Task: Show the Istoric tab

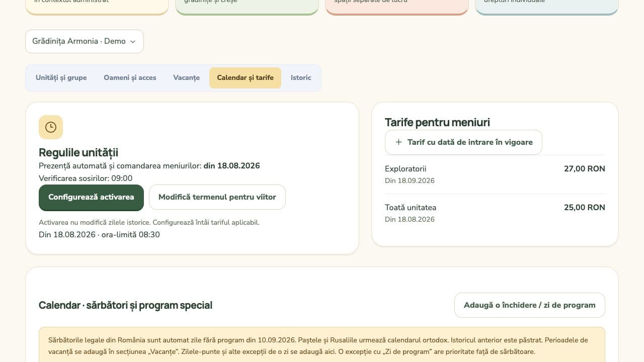Action: click(301, 78)
